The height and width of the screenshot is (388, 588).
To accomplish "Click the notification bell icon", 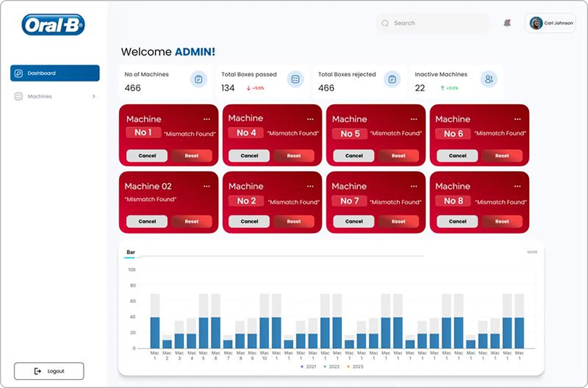I will point(507,23).
